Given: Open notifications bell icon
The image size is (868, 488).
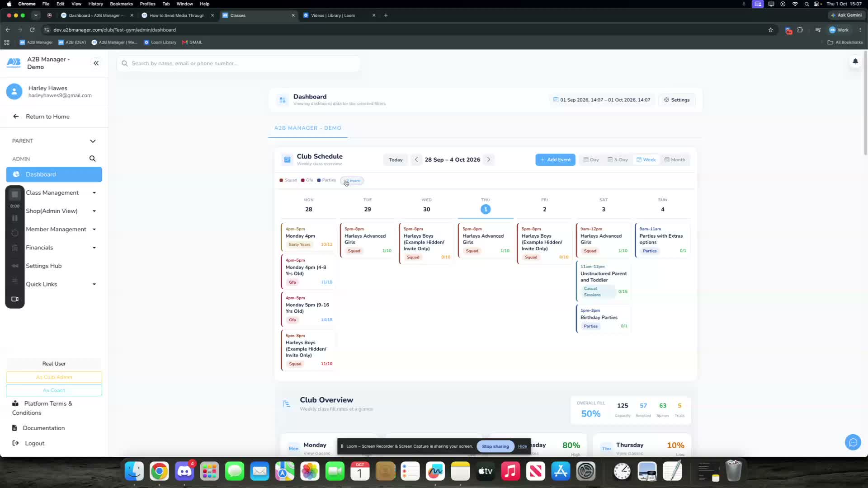Looking at the screenshot, I should (855, 61).
